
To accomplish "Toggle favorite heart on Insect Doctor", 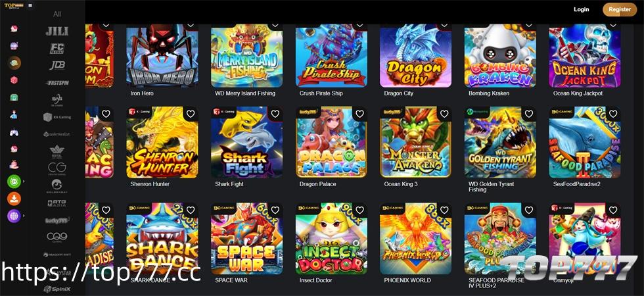I will pyautogui.click(x=360, y=210).
